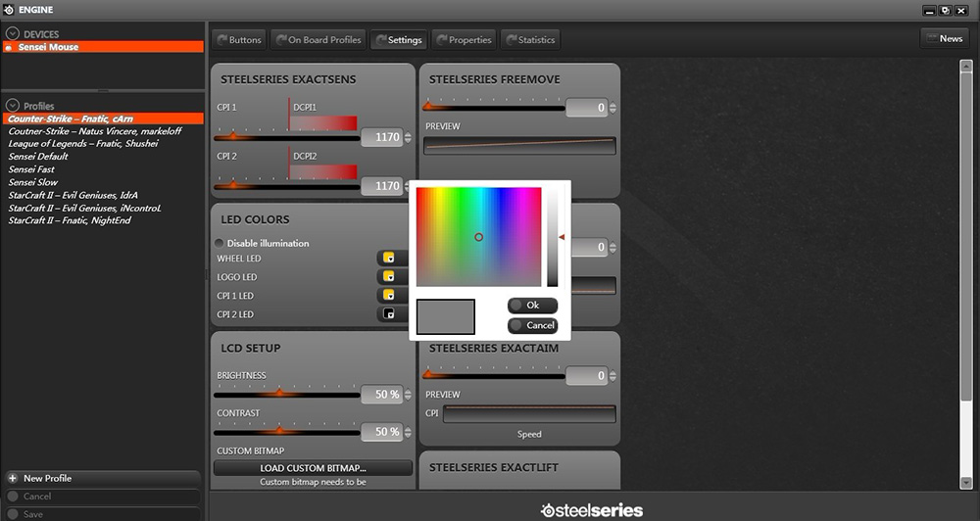Click the FreeMove value field
This screenshot has width=980, height=521.
(587, 108)
